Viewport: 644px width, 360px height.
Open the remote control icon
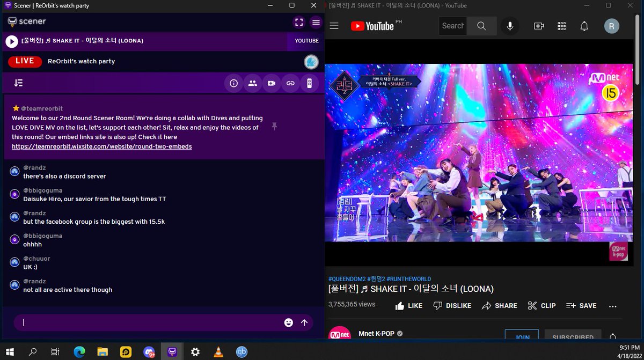point(309,83)
